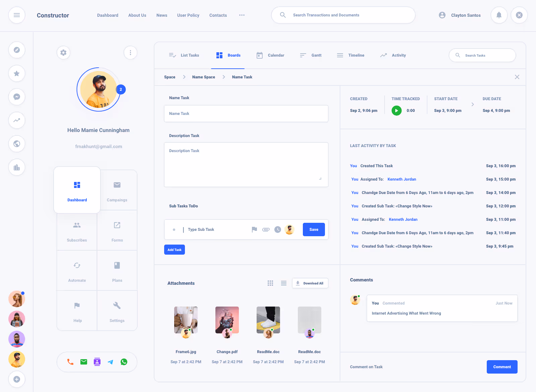Open Kenneth Jordan's profile link
This screenshot has height=392, width=536.
pyautogui.click(x=402, y=179)
